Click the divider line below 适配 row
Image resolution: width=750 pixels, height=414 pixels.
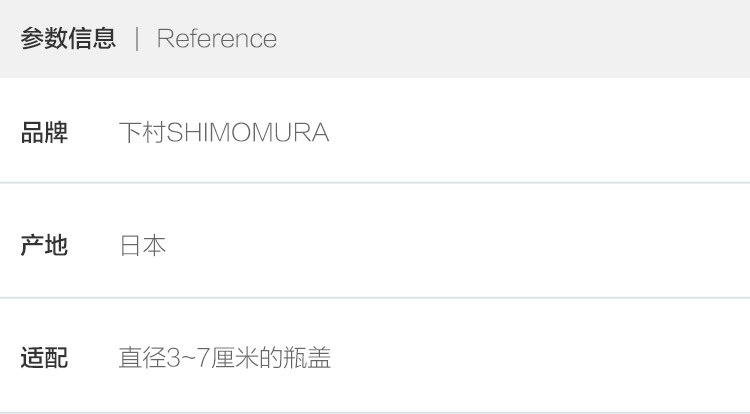375,413
